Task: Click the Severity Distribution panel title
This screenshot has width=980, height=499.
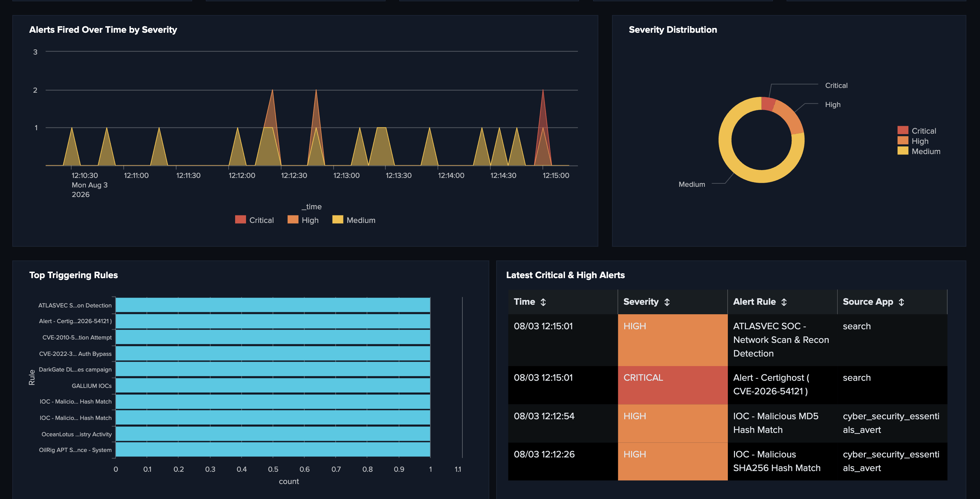Action: click(x=673, y=30)
